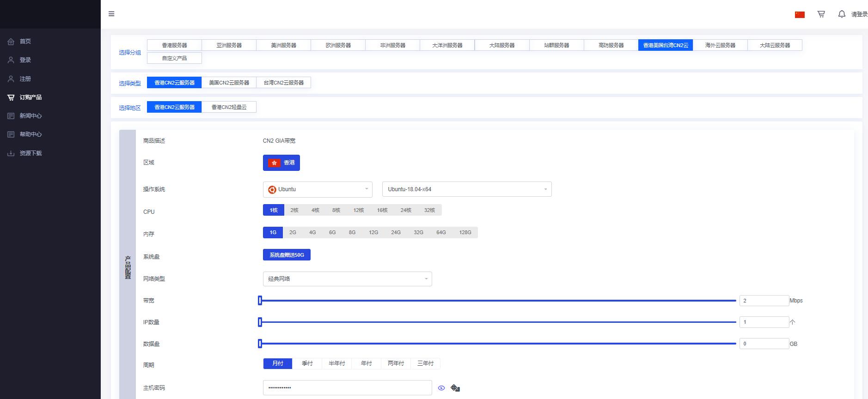Select 大陆云服务器 group tab

click(775, 45)
